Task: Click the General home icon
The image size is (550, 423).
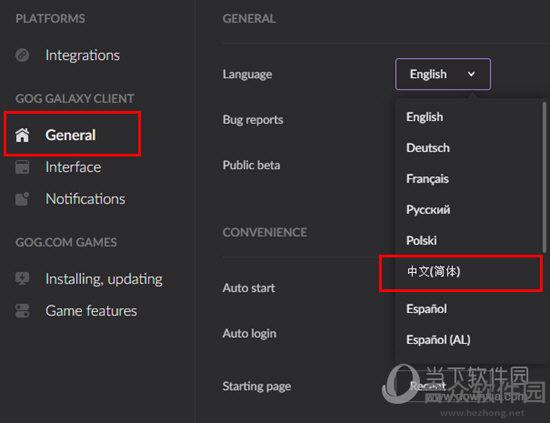Action: 22,135
